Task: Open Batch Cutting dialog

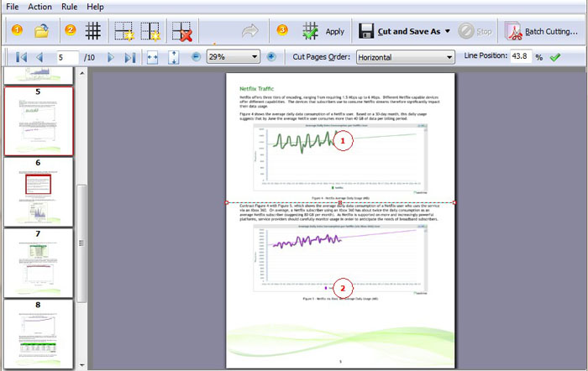Action: (x=541, y=32)
